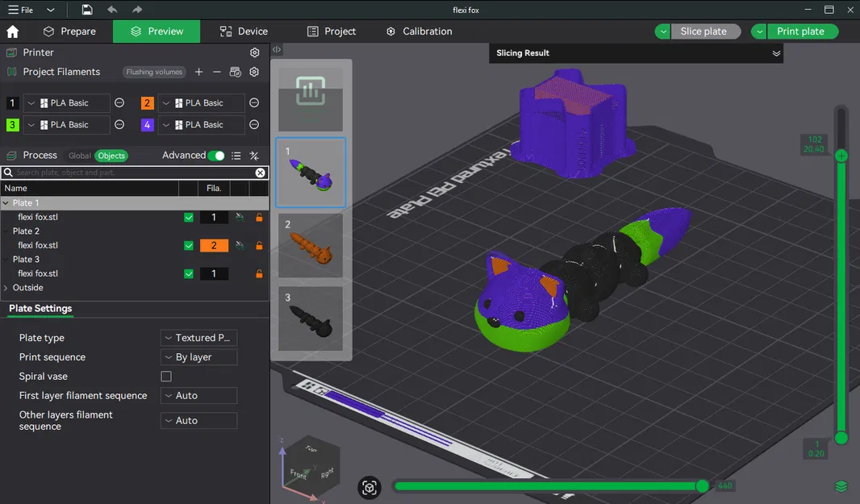This screenshot has height=504, width=860.
Task: Open all plates statistics thumbnail
Action: [x=311, y=98]
